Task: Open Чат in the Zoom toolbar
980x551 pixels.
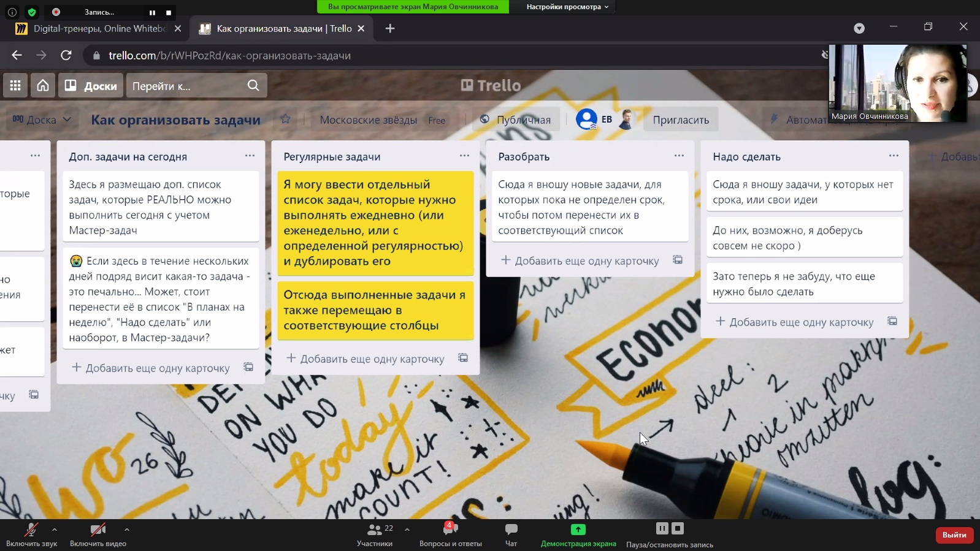Action: click(511, 534)
